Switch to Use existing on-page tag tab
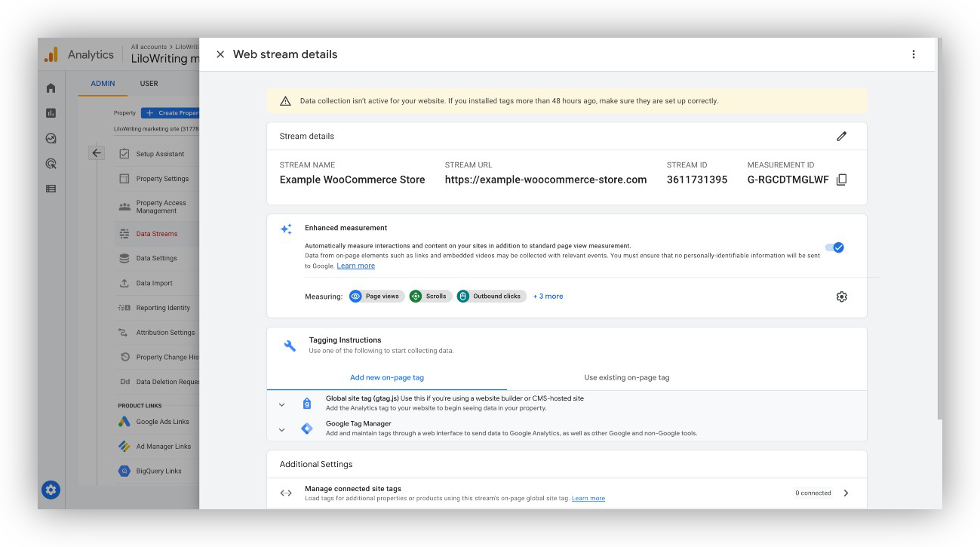The width and height of the screenshot is (980, 547). point(626,377)
